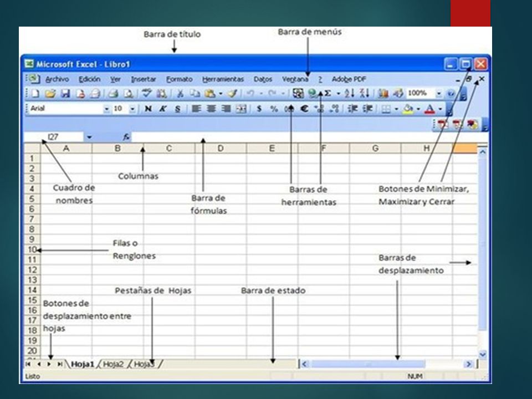Undo the last action
The image size is (532, 399).
pos(250,93)
